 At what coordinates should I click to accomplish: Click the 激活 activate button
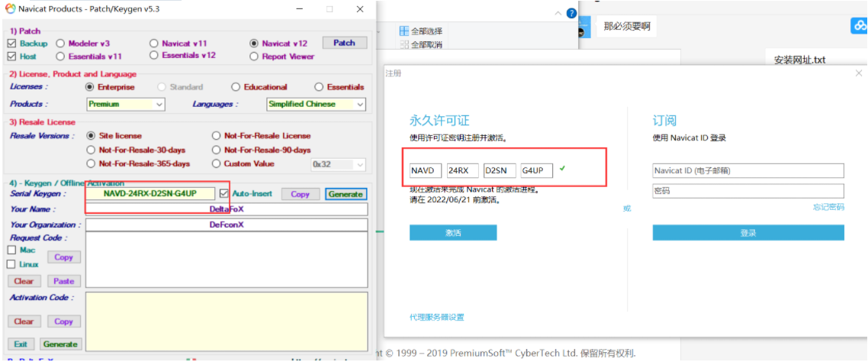[x=453, y=233]
